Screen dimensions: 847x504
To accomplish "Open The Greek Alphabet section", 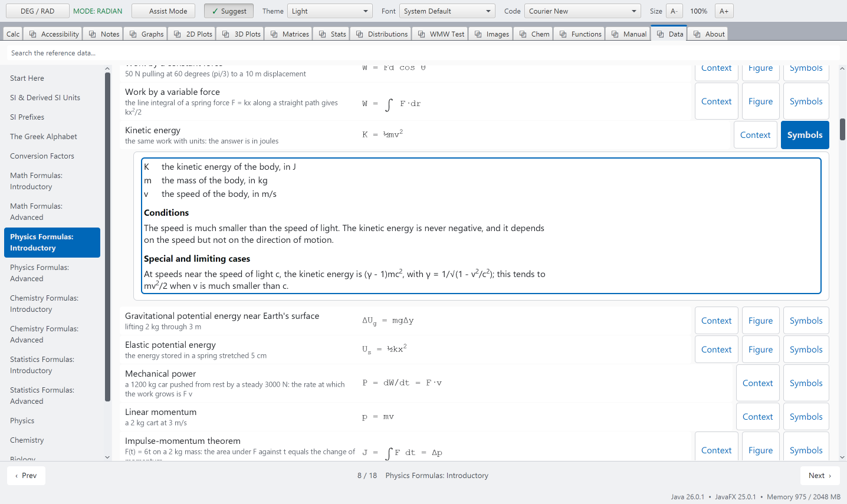I will pyautogui.click(x=52, y=137).
